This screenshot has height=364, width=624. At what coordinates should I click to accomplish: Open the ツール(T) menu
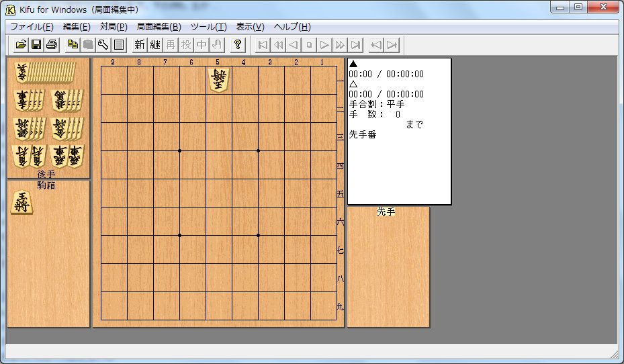coord(208,27)
